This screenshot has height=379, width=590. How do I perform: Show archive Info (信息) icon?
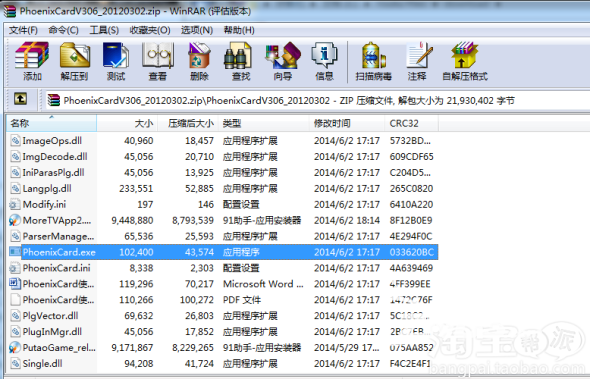click(x=324, y=55)
